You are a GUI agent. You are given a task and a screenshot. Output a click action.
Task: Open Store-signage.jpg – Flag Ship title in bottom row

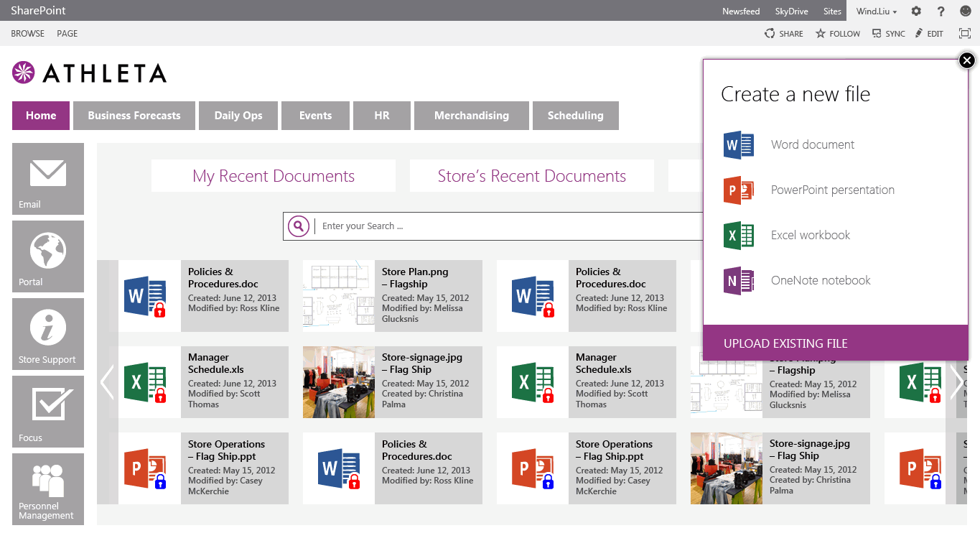coord(810,450)
